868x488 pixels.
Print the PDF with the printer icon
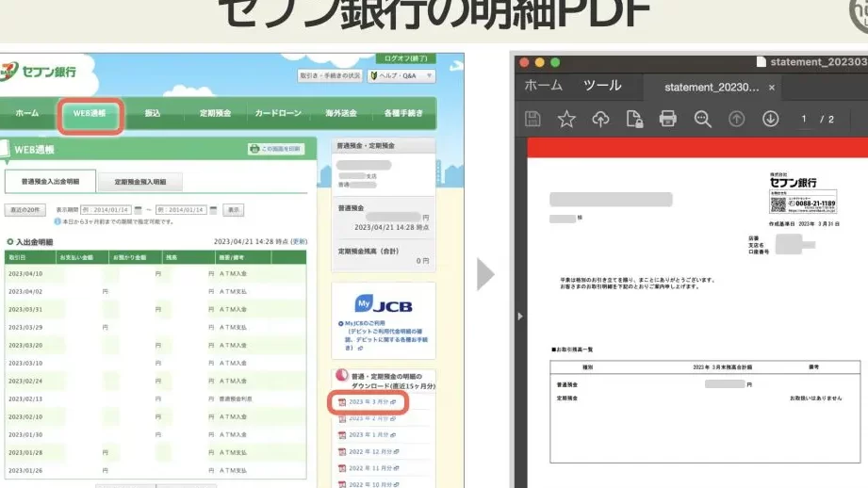click(x=667, y=119)
